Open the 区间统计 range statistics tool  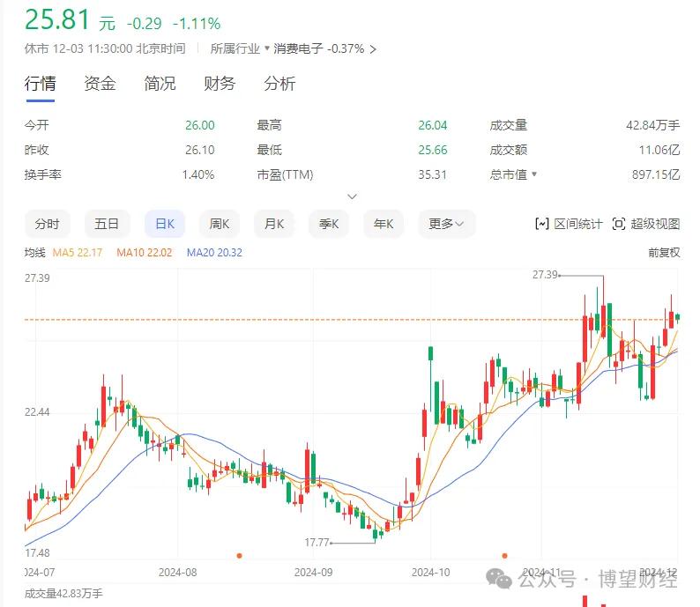pyautogui.click(x=569, y=224)
